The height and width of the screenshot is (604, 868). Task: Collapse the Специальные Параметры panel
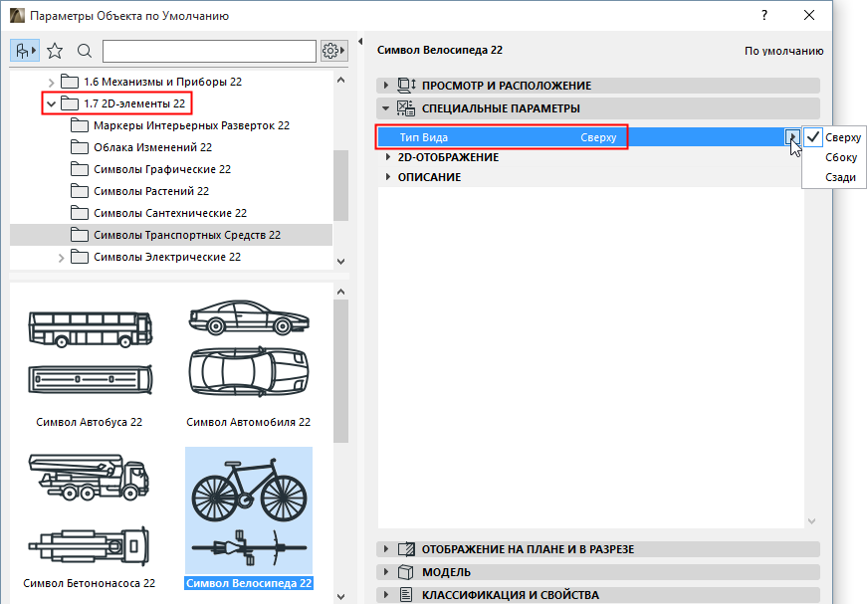click(x=386, y=108)
